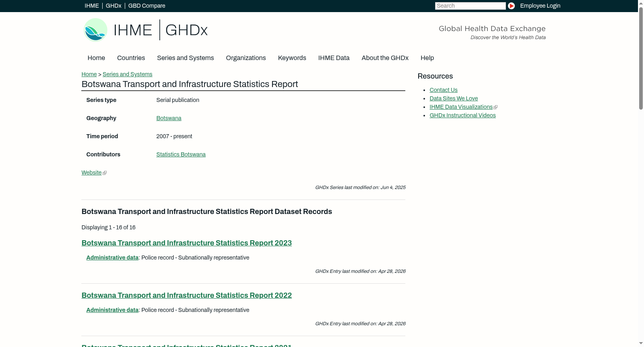Screen dimensions: 644x347
Task: Go to Home menu item
Action: pyautogui.click(x=96, y=58)
